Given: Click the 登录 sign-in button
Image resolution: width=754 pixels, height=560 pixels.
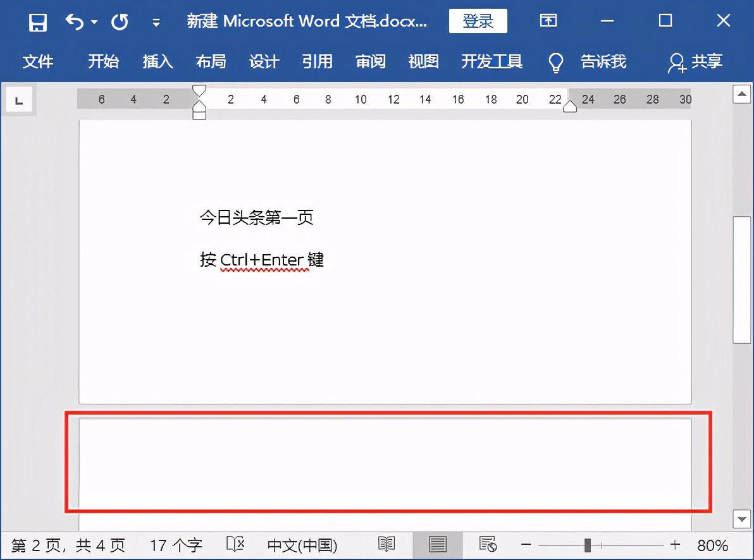Looking at the screenshot, I should coord(478,21).
